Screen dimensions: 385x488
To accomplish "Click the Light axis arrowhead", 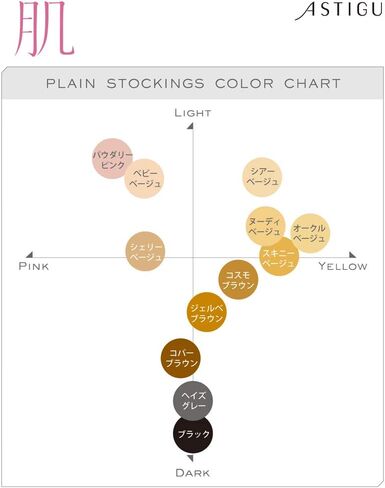I will 191,126.
